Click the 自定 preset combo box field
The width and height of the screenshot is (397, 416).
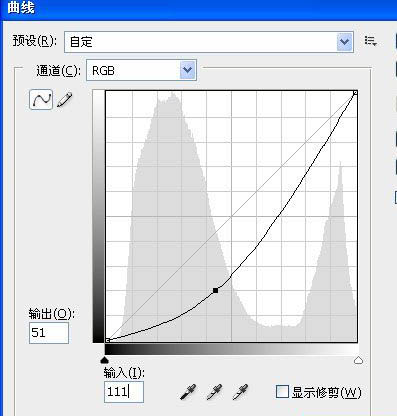(x=209, y=42)
